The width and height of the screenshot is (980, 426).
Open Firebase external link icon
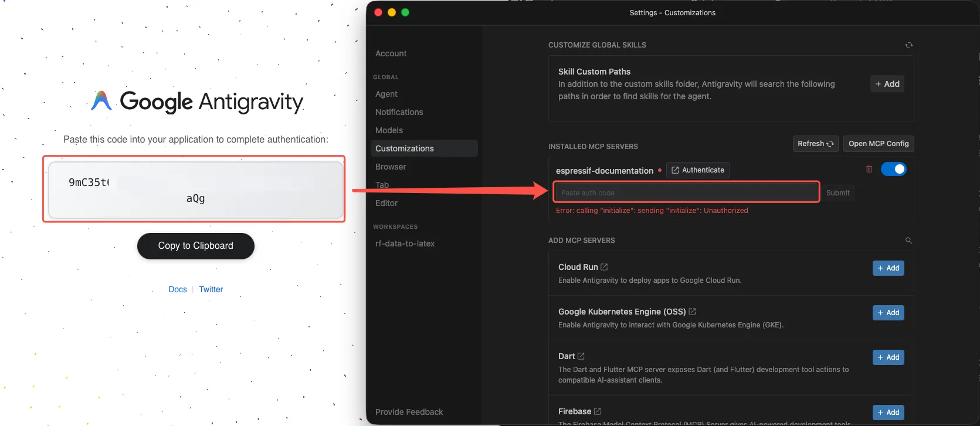click(598, 411)
